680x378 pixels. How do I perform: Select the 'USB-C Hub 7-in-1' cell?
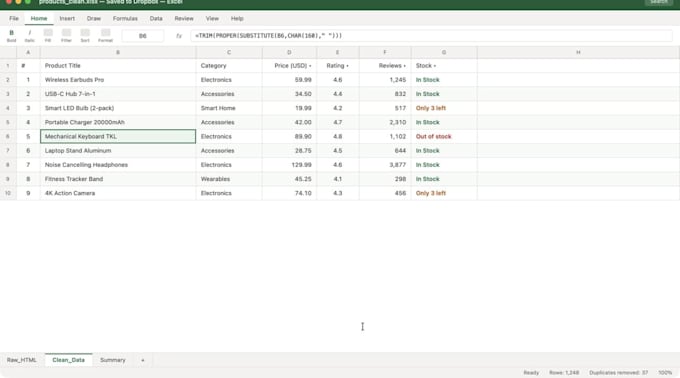point(118,94)
